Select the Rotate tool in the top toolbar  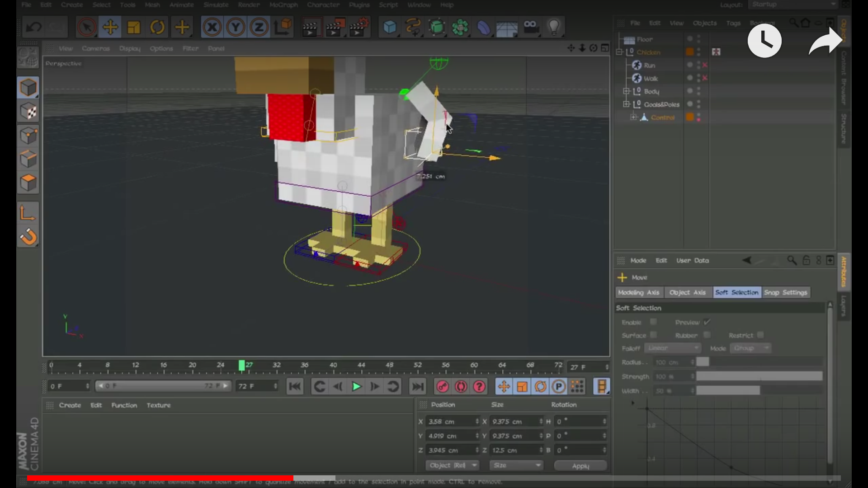click(x=157, y=28)
